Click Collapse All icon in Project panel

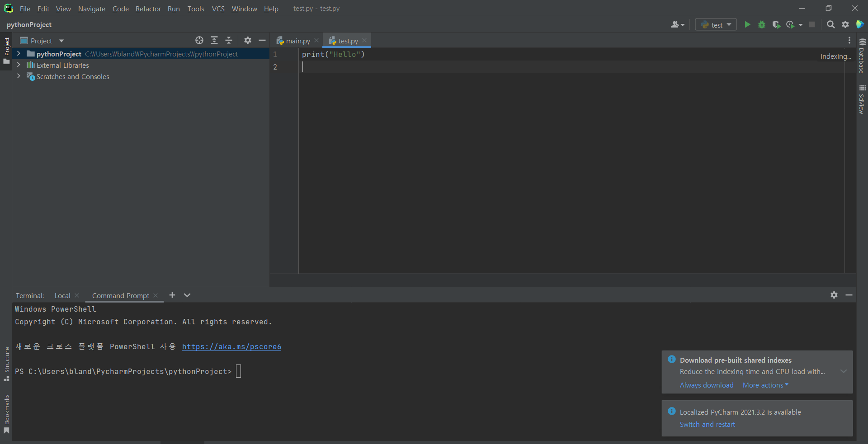tap(229, 41)
